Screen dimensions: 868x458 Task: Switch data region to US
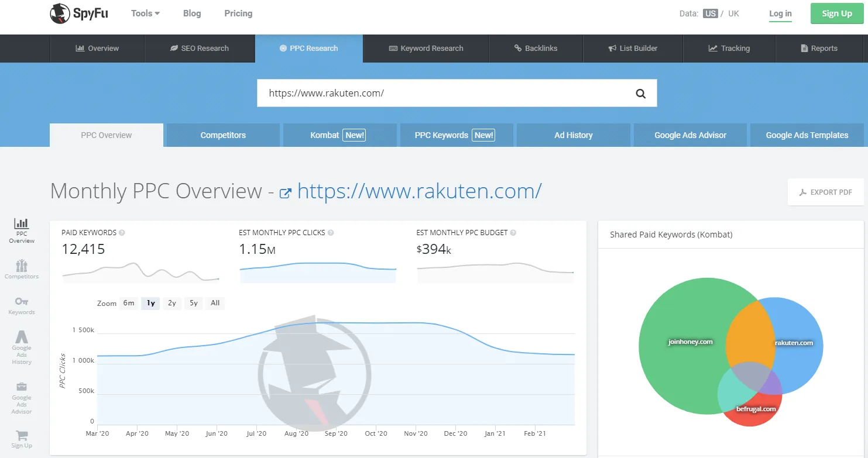(711, 13)
